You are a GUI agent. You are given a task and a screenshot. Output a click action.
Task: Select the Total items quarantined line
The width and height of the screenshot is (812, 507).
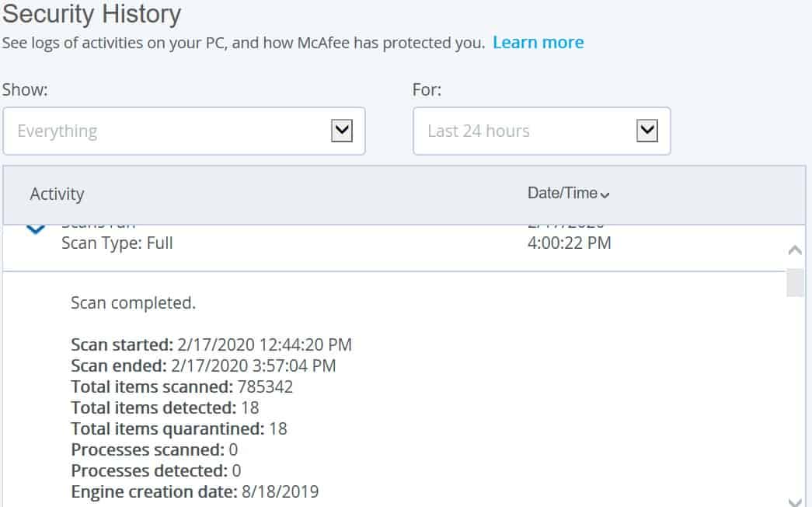[179, 428]
